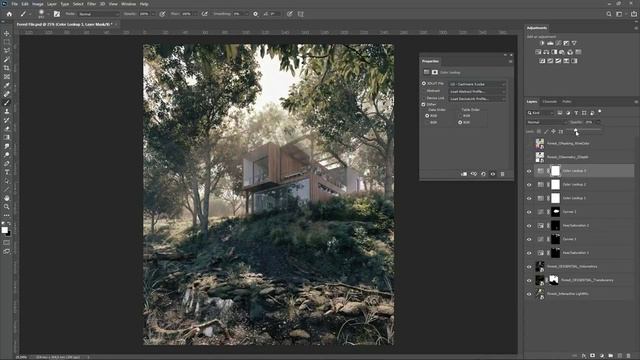Screen dimensions: 640x360
Task: Toggle the Dither checkbox
Action: pos(424,104)
